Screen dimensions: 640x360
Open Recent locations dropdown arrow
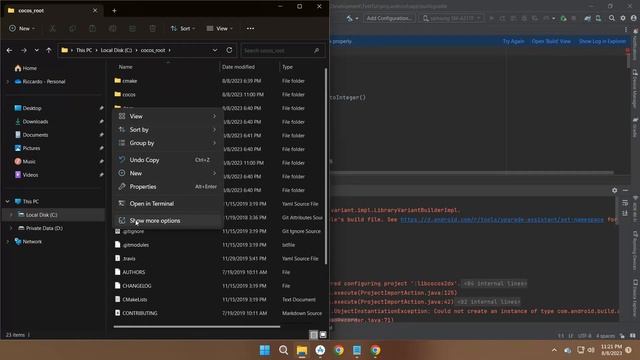(x=36, y=50)
